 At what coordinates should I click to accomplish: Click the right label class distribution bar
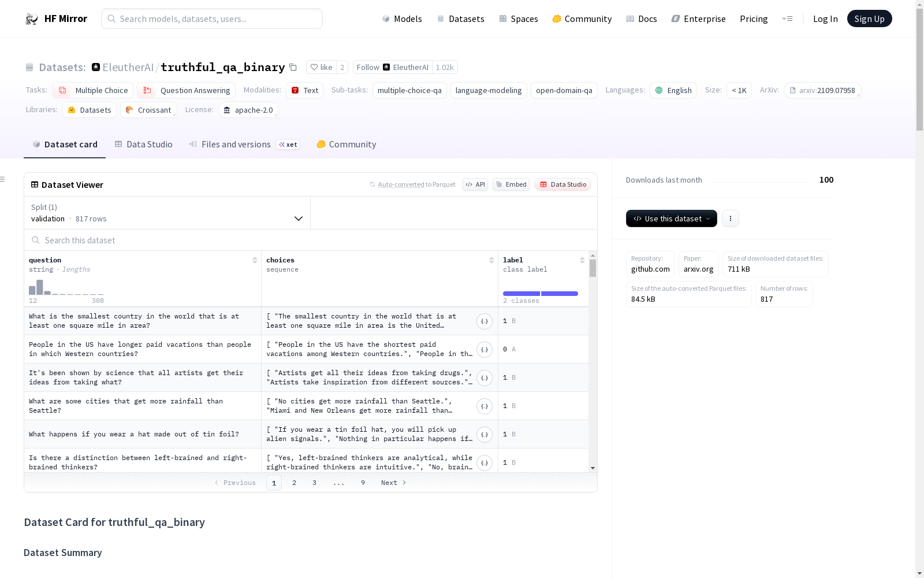pyautogui.click(x=560, y=294)
